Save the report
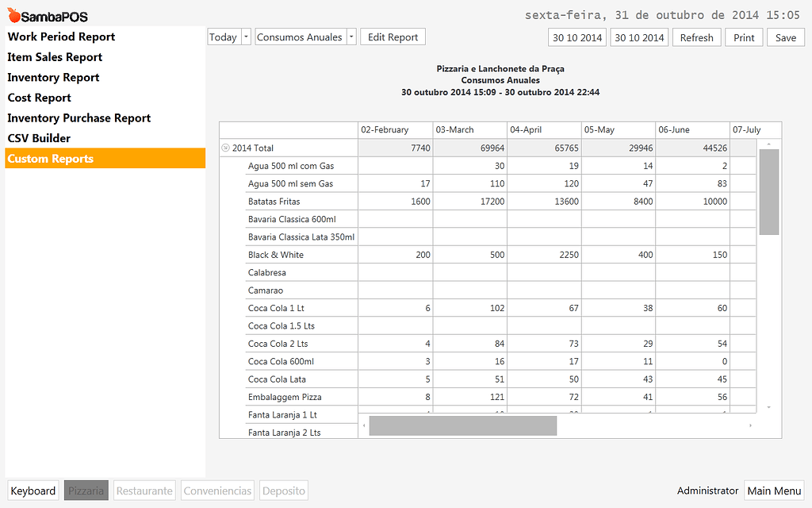This screenshot has width=812, height=508. (x=785, y=37)
